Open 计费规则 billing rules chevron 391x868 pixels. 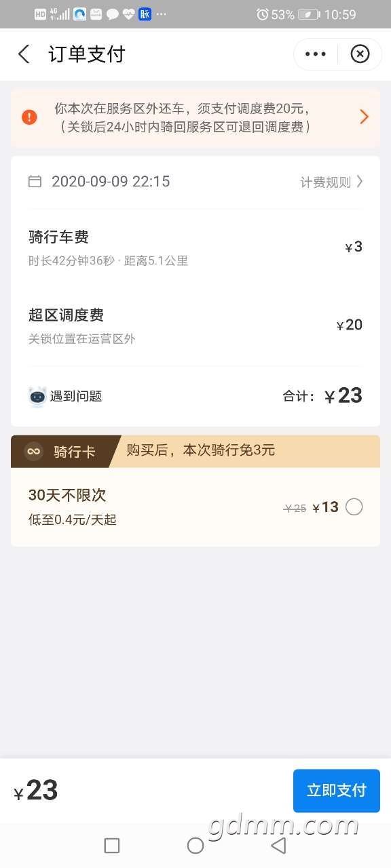(332, 182)
